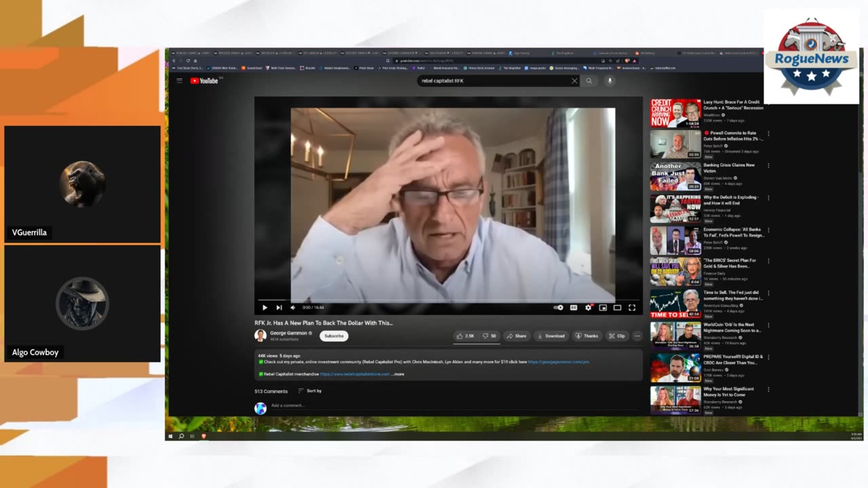This screenshot has height=488, width=868.
Task: Open options menu for Why the Deficit video
Action: click(768, 198)
